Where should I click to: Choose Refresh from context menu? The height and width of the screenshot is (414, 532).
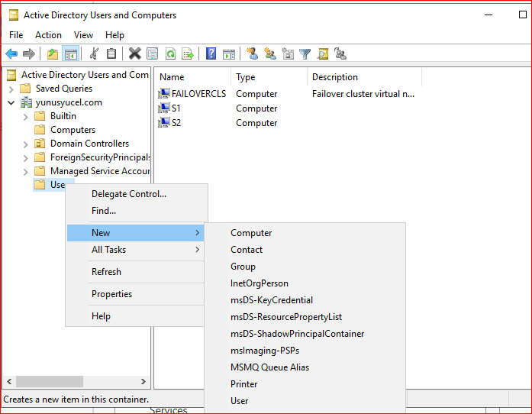click(136, 272)
